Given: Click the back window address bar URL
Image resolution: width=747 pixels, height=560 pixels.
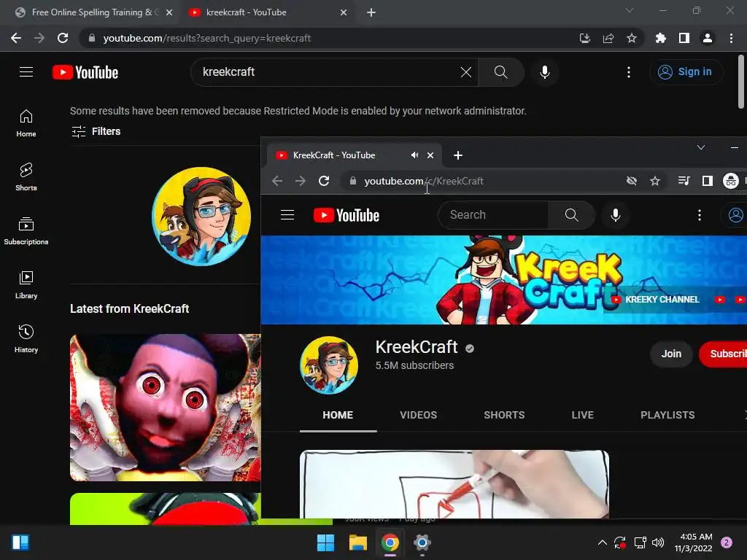Looking at the screenshot, I should [206, 38].
